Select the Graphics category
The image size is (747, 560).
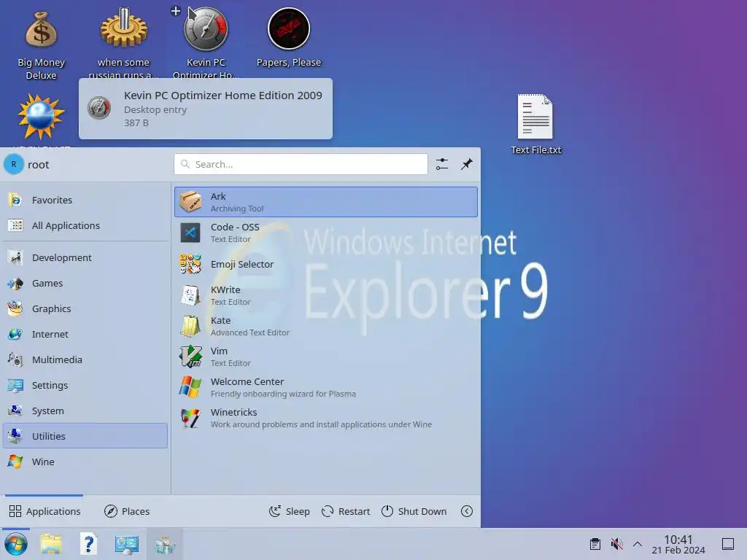(x=85, y=308)
